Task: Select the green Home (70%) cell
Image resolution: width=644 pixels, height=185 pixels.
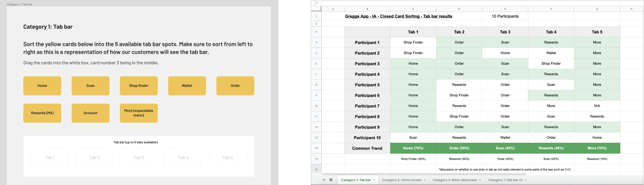Action: pyautogui.click(x=413, y=148)
